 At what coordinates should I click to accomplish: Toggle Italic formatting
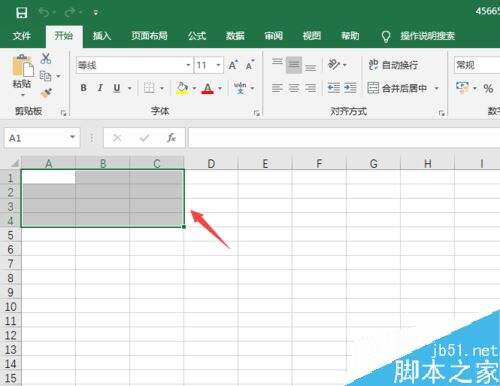100,88
